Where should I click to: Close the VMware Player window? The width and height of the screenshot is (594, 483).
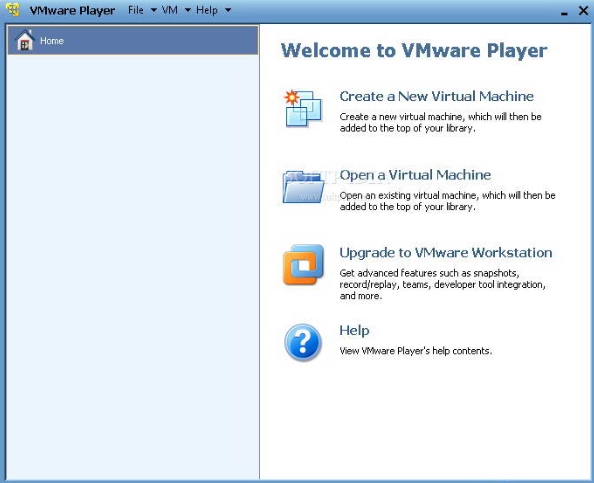(x=584, y=11)
